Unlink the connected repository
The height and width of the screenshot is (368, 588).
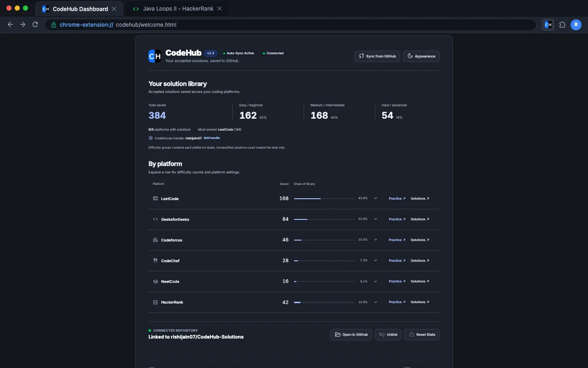pos(388,334)
